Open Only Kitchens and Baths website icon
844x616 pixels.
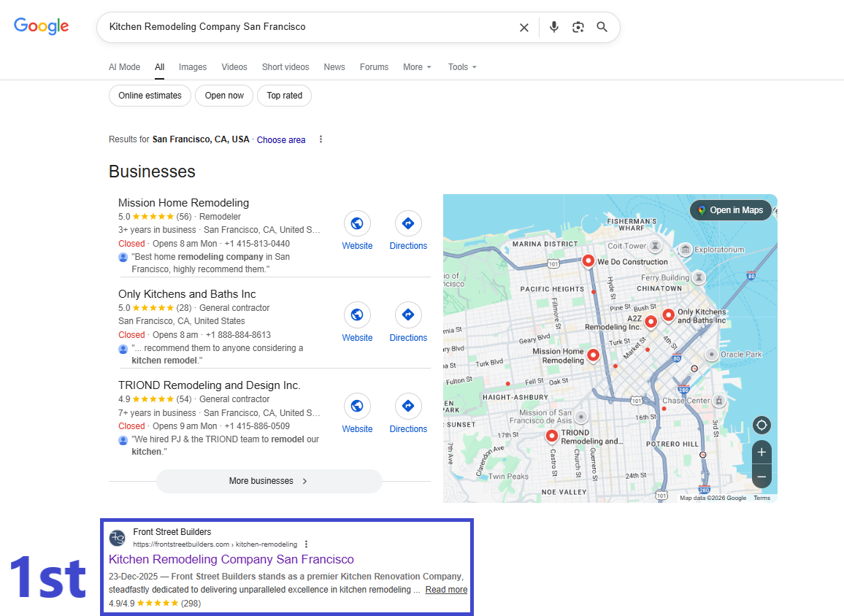pyautogui.click(x=358, y=315)
